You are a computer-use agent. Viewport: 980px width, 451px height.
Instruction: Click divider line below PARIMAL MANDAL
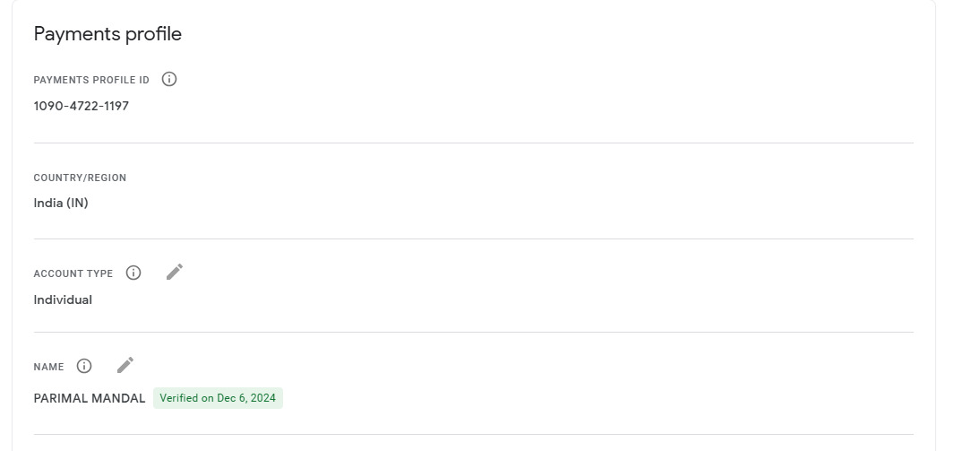click(x=474, y=434)
